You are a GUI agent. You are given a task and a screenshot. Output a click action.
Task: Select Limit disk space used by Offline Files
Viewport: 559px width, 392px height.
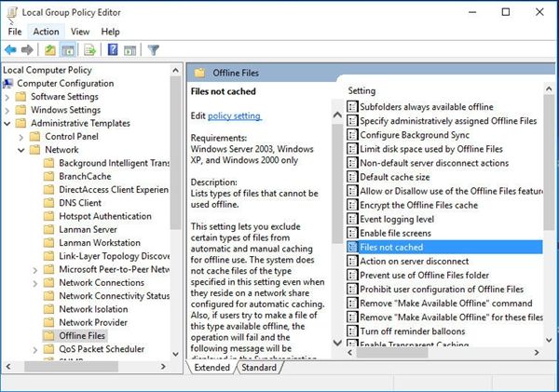431,149
